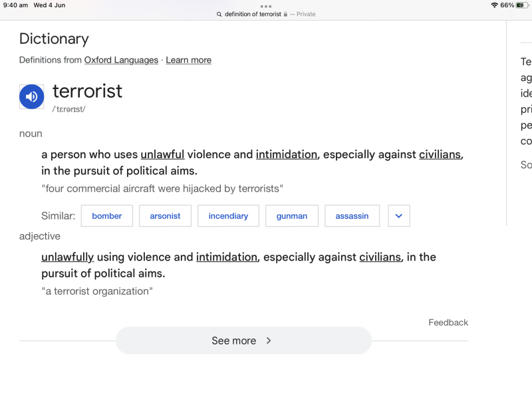Select the similar word arsonist

coord(165,216)
